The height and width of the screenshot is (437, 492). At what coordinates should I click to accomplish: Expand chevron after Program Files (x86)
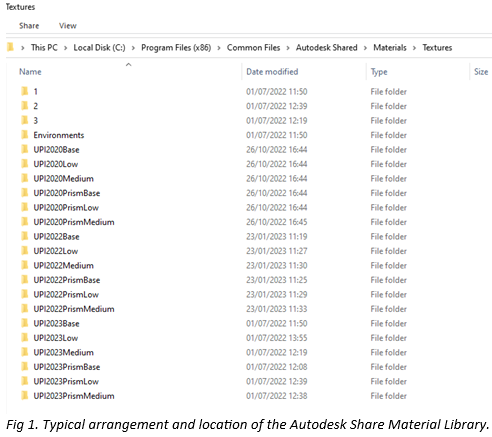219,48
